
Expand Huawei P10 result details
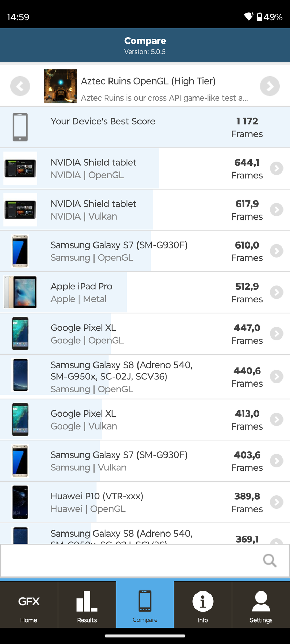point(276,502)
